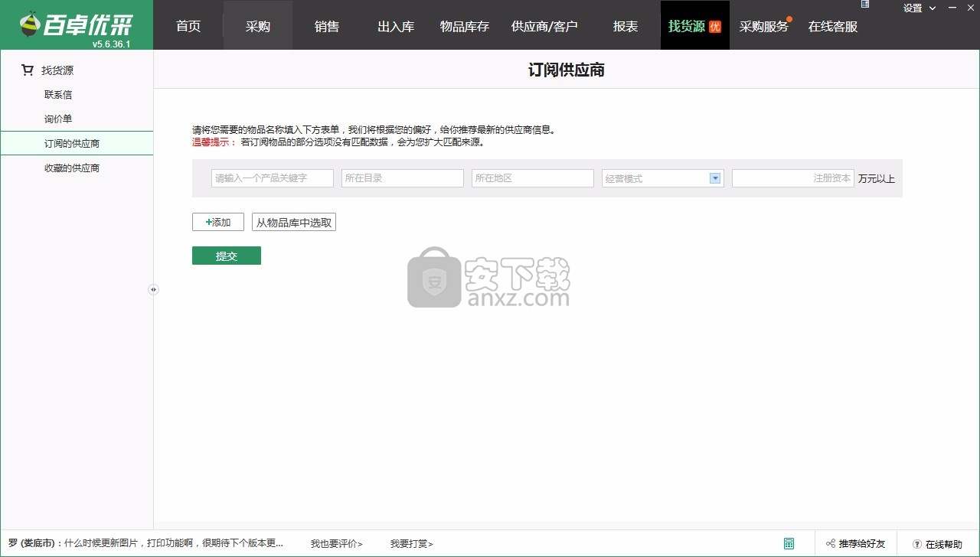Click the 推荐给好友 label
Viewport: 980px width, 557px height.
[x=861, y=544]
